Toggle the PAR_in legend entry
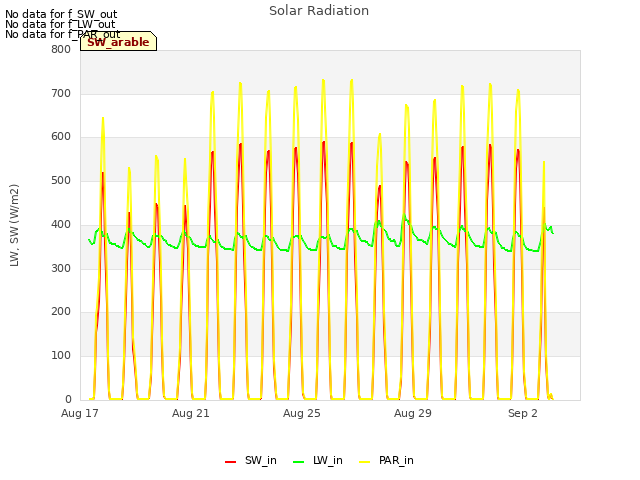Image resolution: width=640 pixels, height=480 pixels. [x=386, y=460]
